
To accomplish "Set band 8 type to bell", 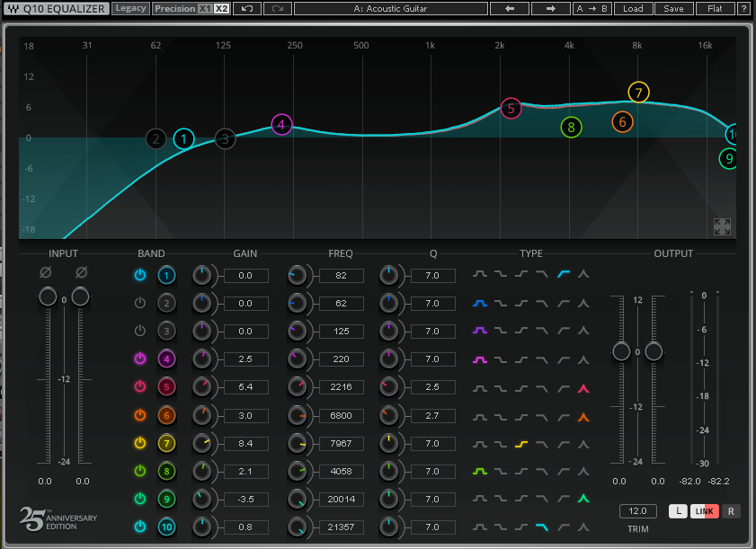I will point(480,471).
